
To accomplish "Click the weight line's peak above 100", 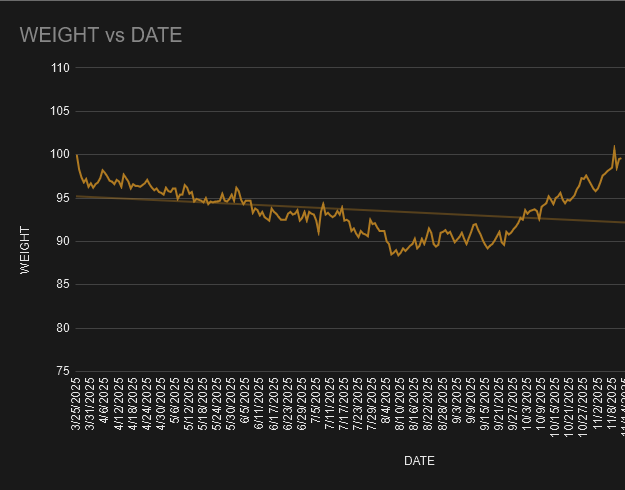I will 614,146.
